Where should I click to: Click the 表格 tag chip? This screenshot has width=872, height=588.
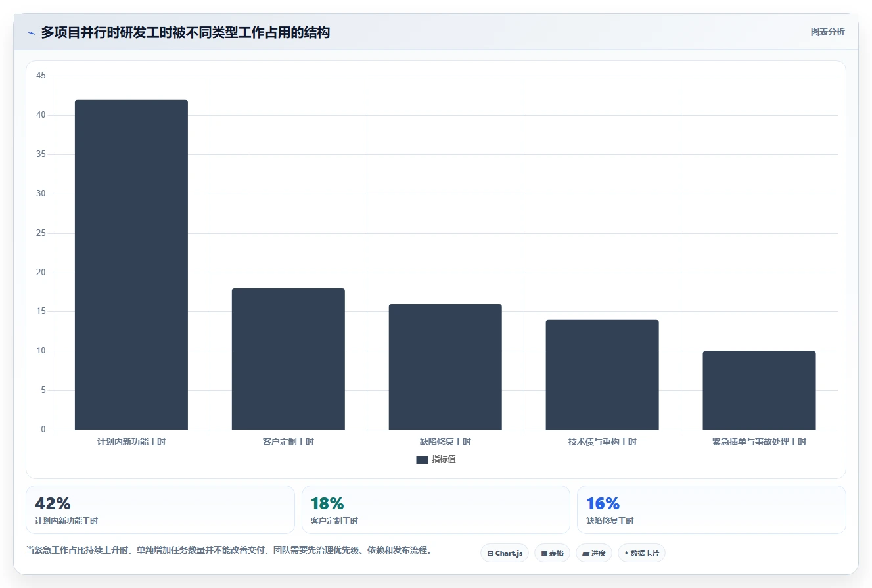(552, 553)
